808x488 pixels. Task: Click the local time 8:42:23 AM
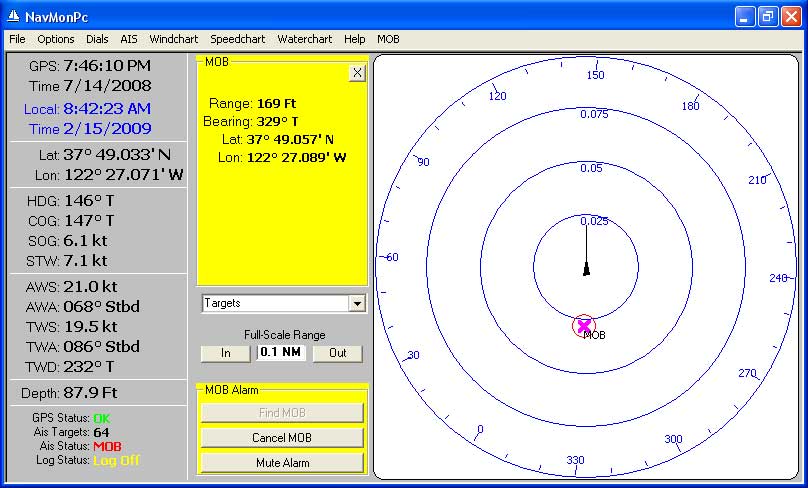107,109
